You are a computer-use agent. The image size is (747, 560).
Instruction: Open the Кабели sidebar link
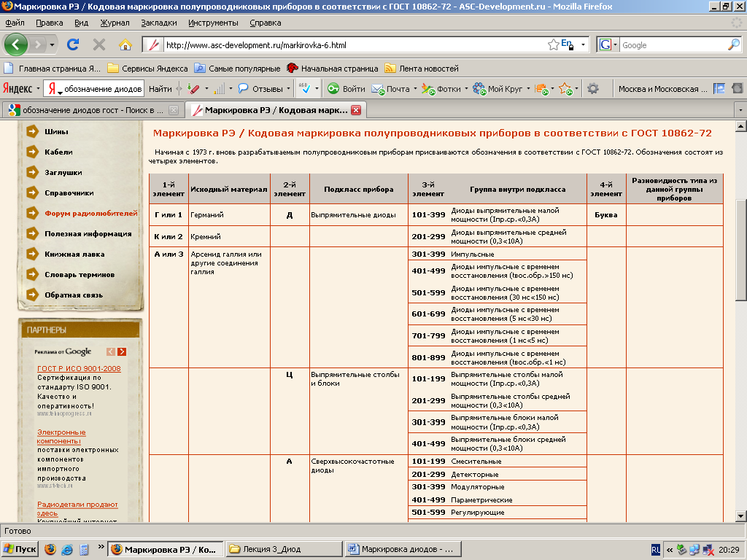click(x=58, y=152)
